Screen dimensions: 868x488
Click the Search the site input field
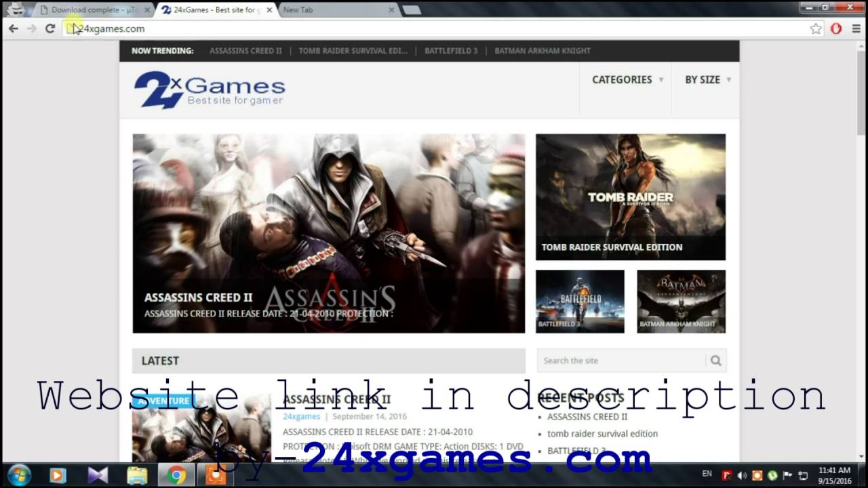tap(621, 361)
